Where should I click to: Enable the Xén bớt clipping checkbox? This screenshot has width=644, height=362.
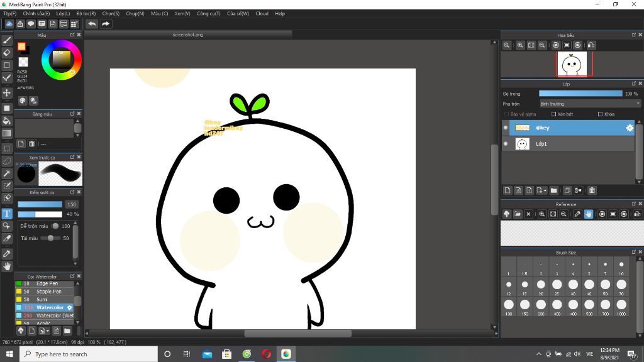553,114
